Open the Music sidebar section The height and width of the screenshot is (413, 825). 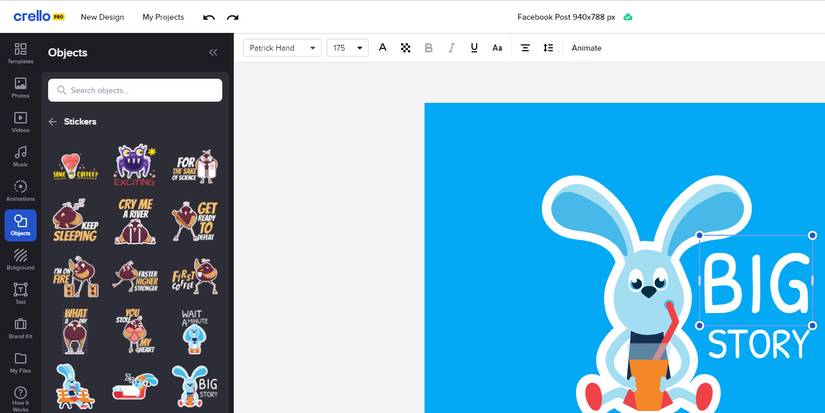tap(21, 156)
